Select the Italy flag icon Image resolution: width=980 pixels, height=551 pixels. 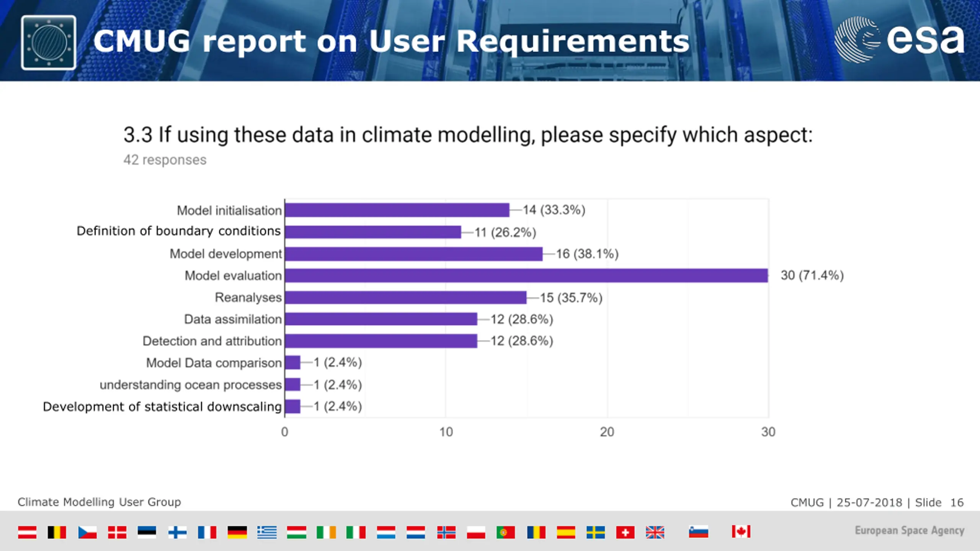(356, 532)
